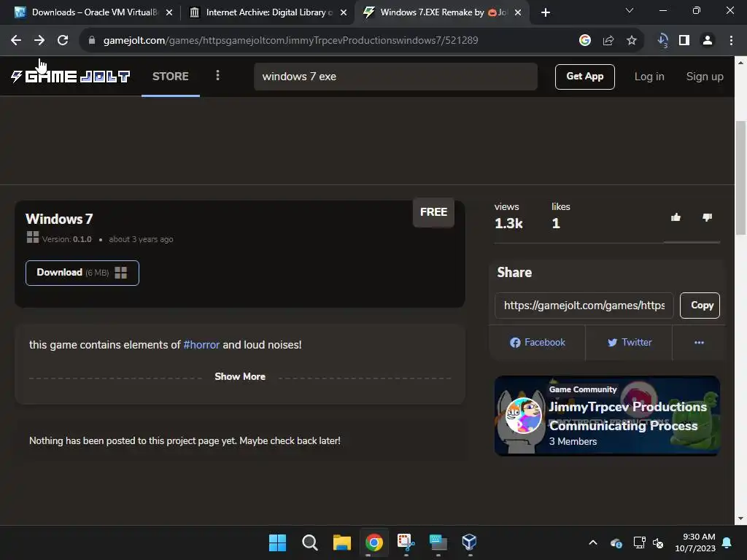Copy the game share URL
747x560 pixels.
click(700, 306)
